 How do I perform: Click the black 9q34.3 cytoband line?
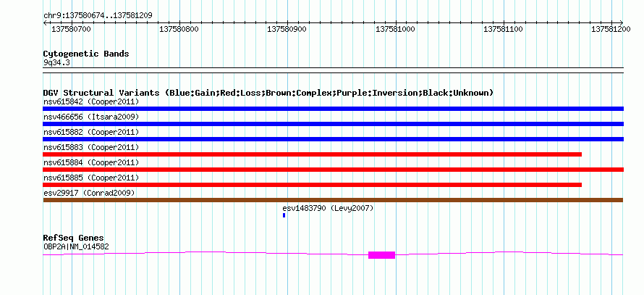pyautogui.click(x=333, y=70)
